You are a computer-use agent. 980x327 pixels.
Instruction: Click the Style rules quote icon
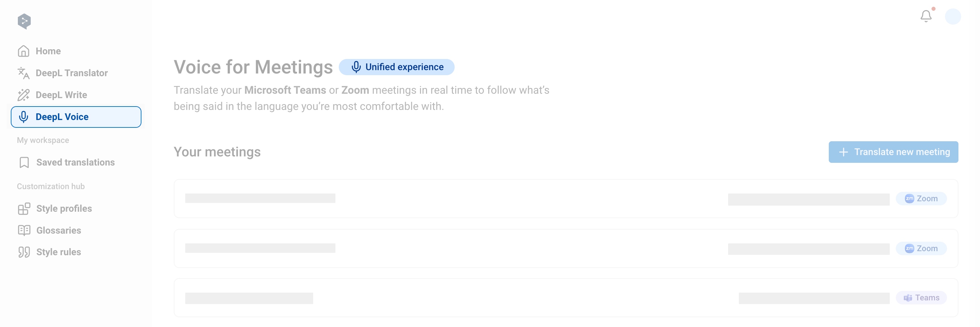tap(24, 252)
